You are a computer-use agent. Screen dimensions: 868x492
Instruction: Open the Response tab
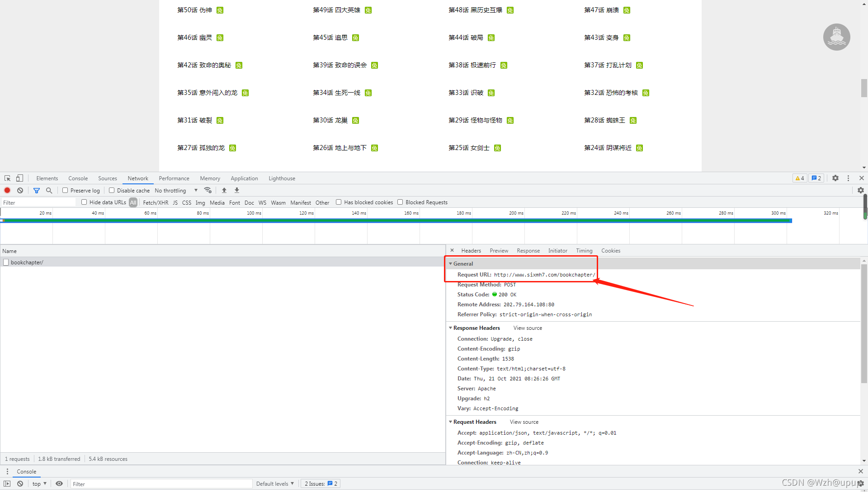(528, 250)
